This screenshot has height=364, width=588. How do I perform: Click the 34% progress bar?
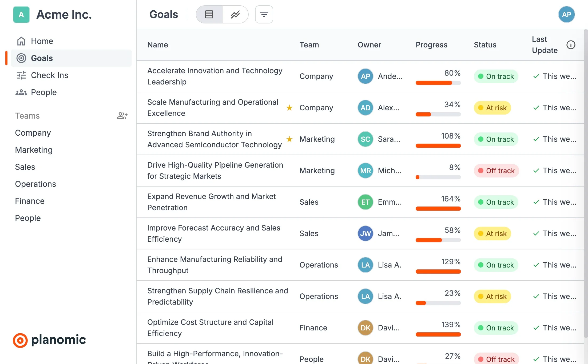[438, 114]
